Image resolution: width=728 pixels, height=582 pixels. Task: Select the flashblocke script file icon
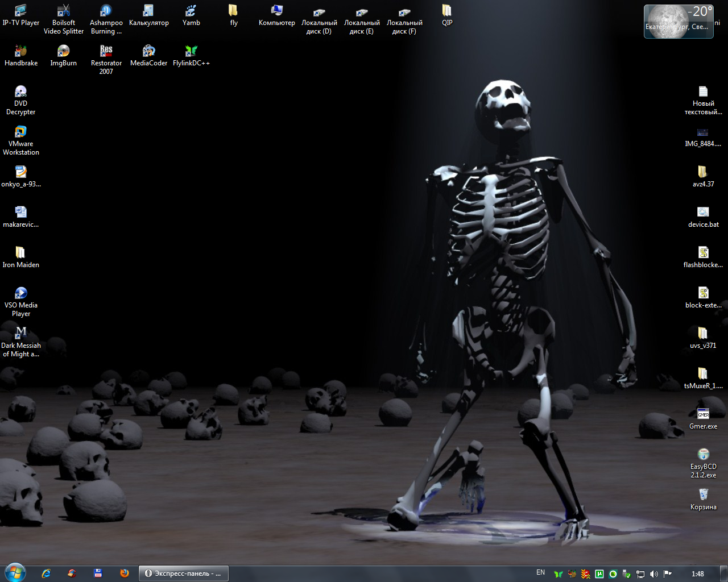(704, 257)
